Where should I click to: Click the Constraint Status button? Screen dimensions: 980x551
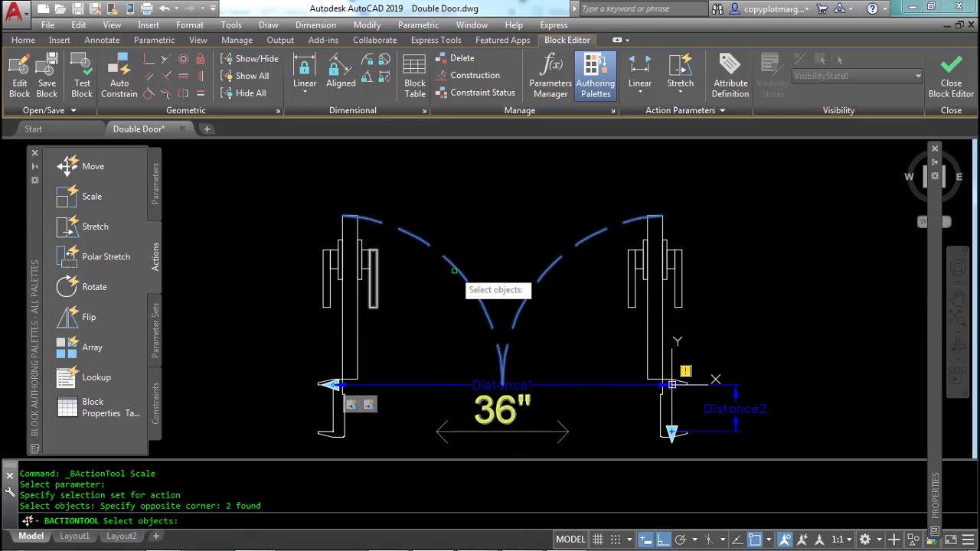[475, 93]
